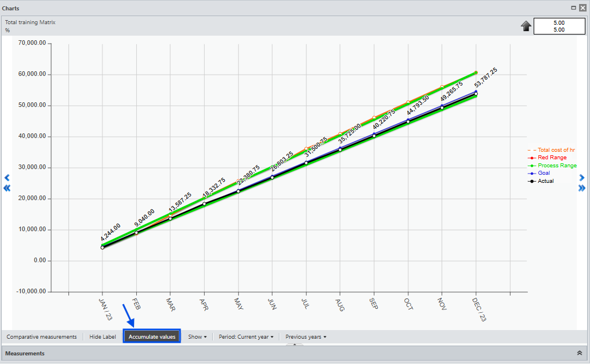Collapse the Measurements section with double chevron
This screenshot has width=590, height=364.
click(x=579, y=353)
